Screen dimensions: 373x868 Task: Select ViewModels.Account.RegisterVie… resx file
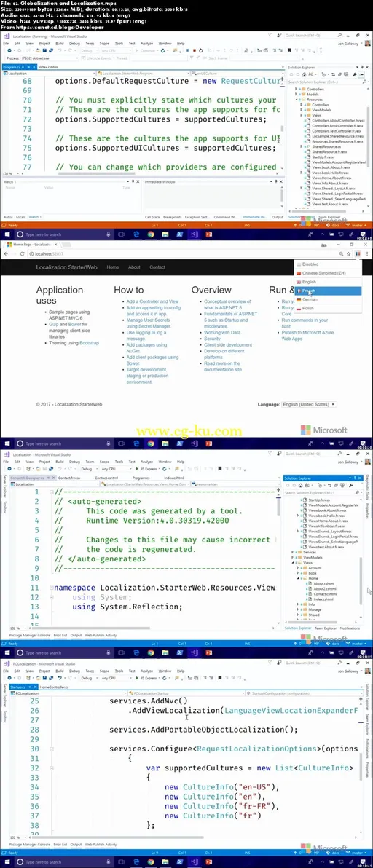pyautogui.click(x=334, y=505)
